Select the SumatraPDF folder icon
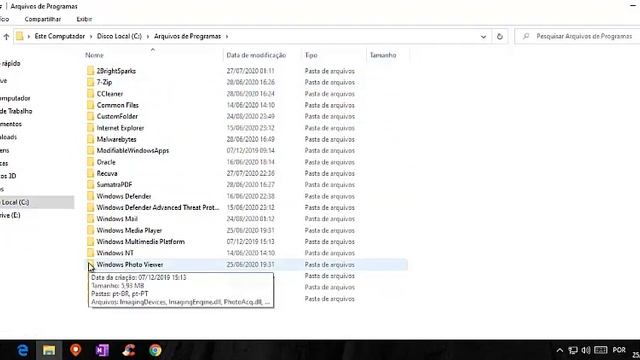Screen dimensions: 640x360 [x=90, y=184]
